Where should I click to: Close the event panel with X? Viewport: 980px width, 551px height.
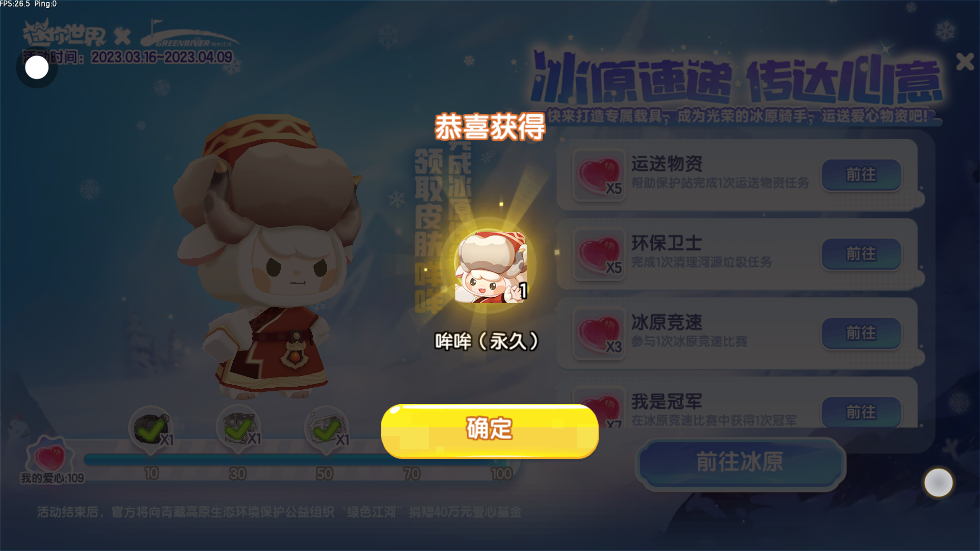965,62
